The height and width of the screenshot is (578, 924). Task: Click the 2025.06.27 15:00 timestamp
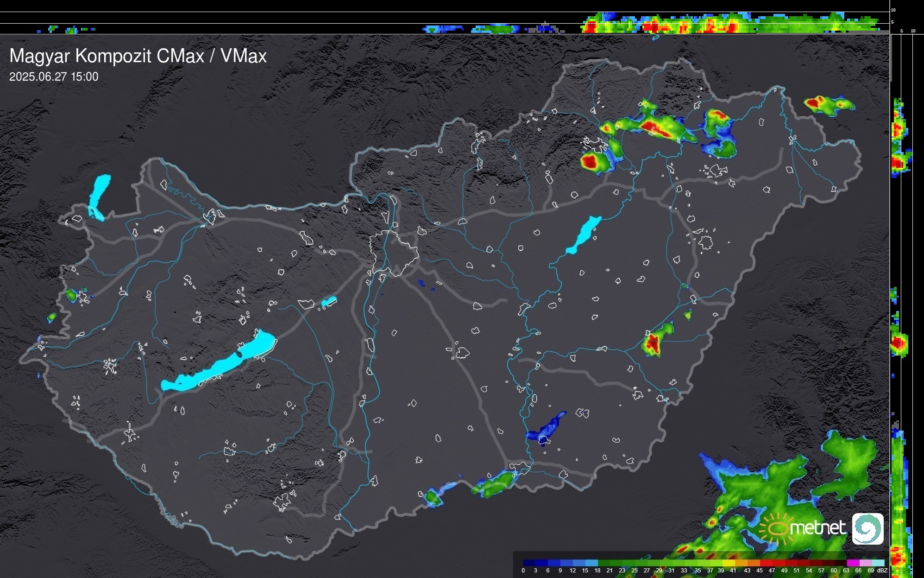click(x=54, y=77)
